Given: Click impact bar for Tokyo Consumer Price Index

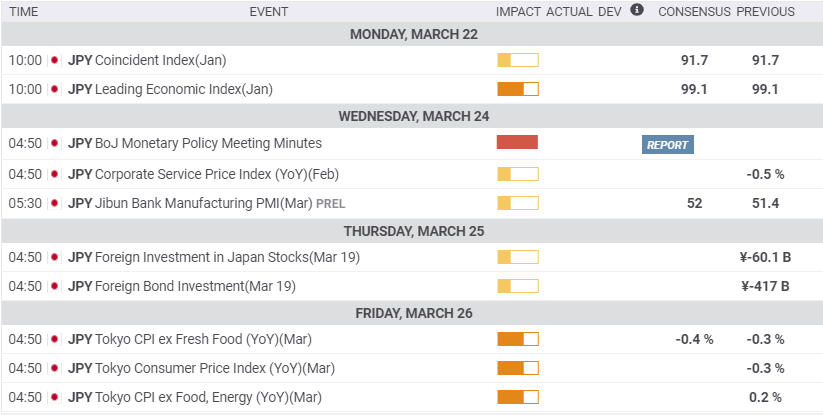Looking at the screenshot, I should [x=517, y=368].
